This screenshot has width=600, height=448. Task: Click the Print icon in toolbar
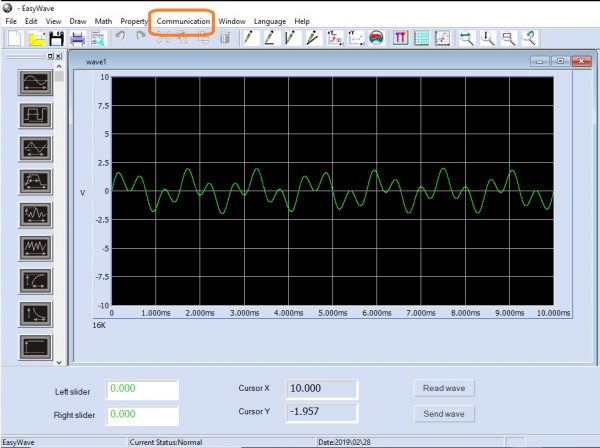point(78,39)
